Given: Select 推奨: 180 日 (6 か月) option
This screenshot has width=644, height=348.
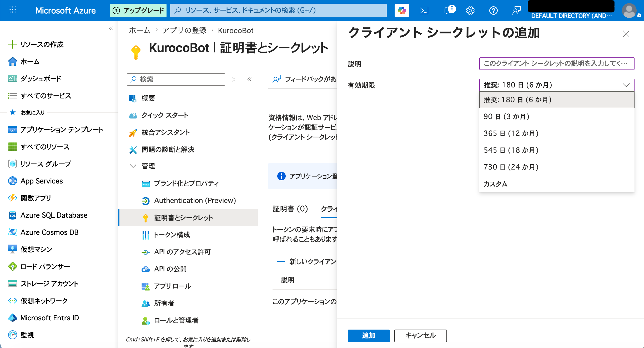Looking at the screenshot, I should (557, 100).
